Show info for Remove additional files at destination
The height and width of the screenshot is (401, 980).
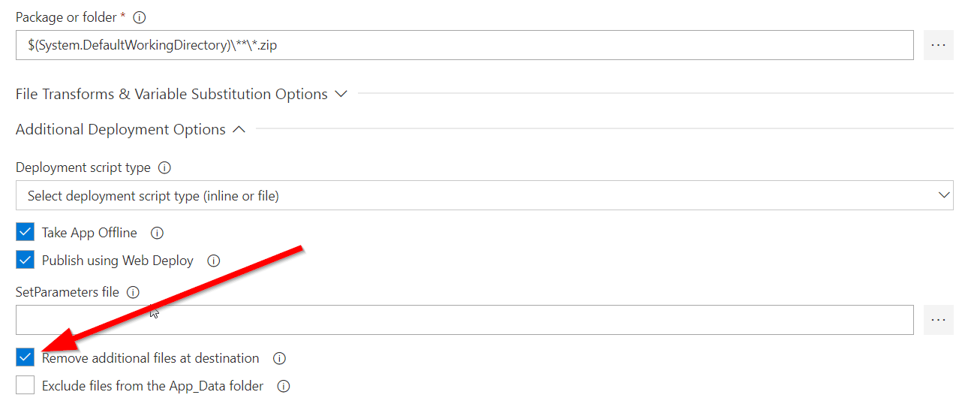(x=279, y=358)
